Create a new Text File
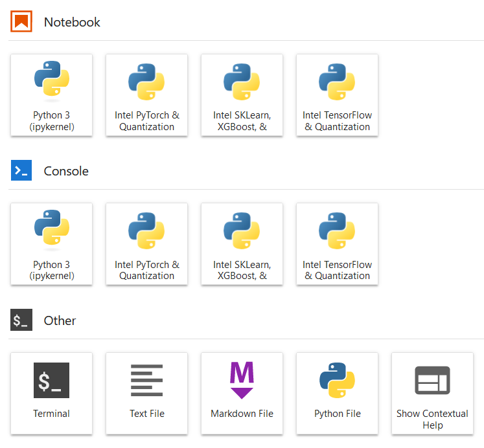 [147, 393]
